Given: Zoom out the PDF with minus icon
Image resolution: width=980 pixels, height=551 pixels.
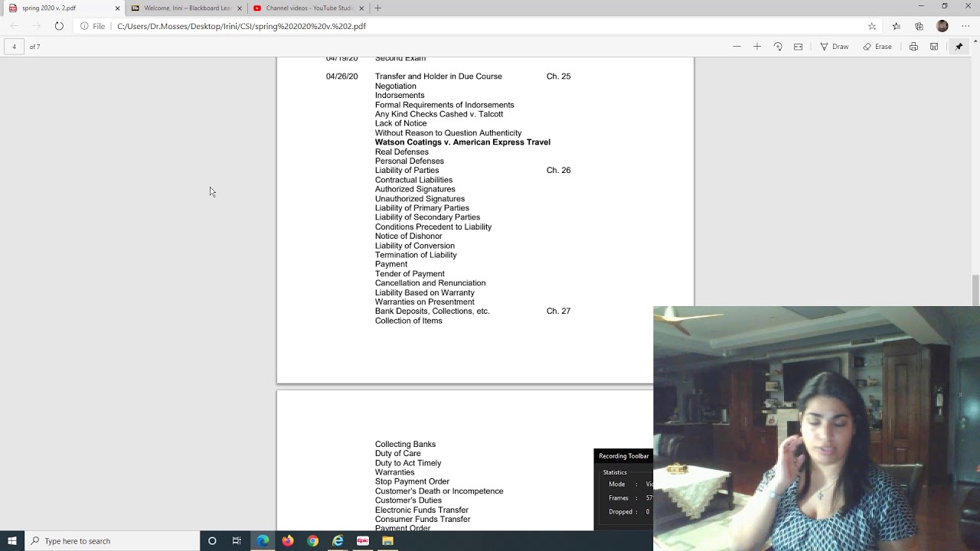Looking at the screenshot, I should pos(737,47).
